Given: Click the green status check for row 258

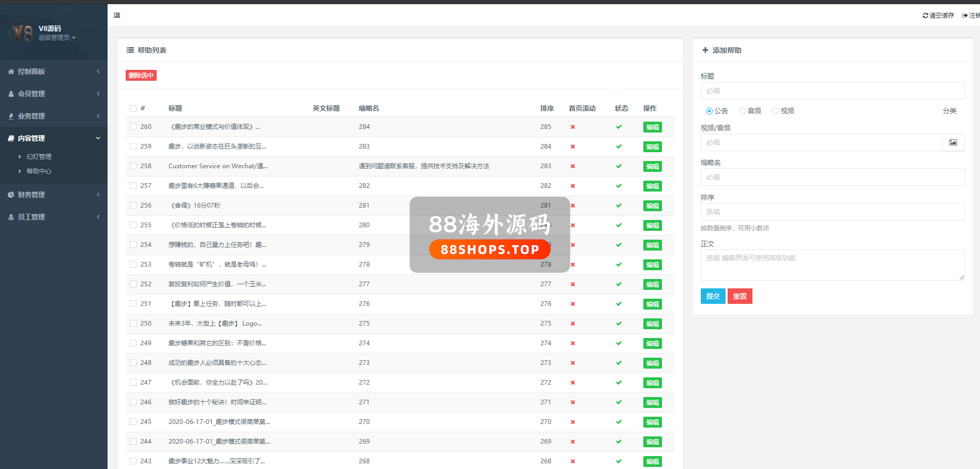Looking at the screenshot, I should tap(619, 166).
